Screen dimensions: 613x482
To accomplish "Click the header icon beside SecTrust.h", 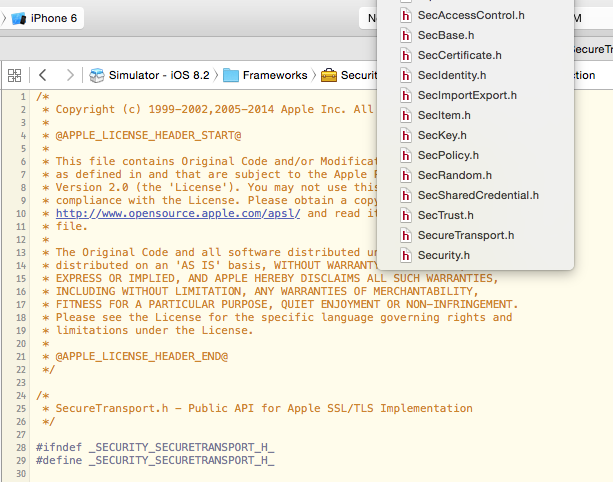I will 406,215.
